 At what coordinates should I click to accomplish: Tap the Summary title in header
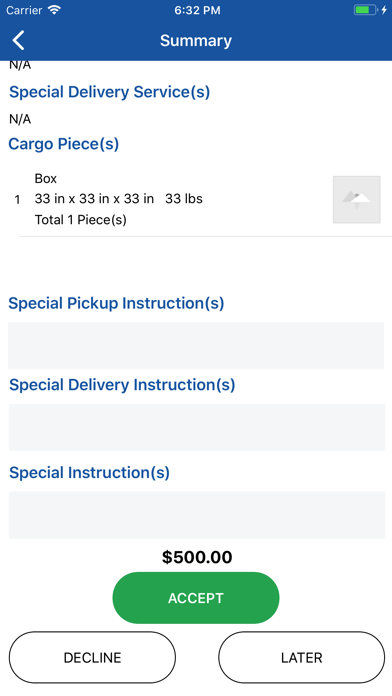[x=196, y=40]
